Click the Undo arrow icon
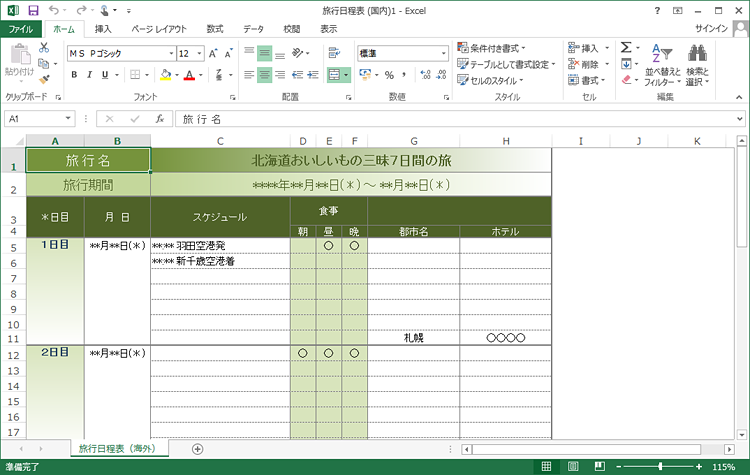The height and width of the screenshot is (475, 750). [54, 10]
